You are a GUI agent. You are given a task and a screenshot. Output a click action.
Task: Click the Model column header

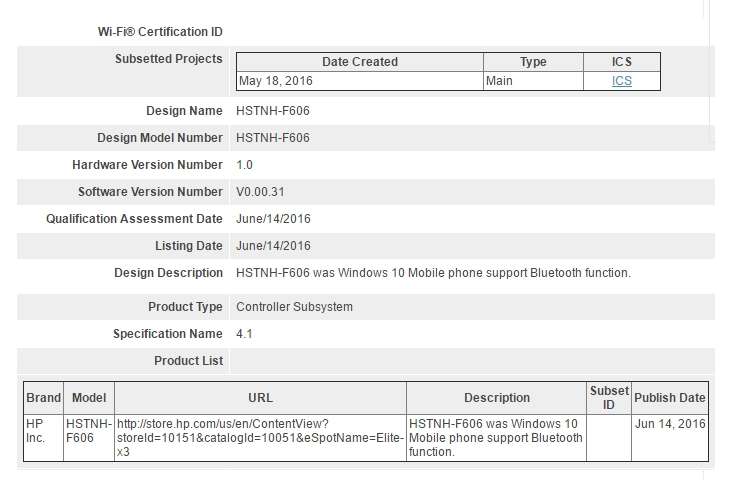click(x=89, y=398)
